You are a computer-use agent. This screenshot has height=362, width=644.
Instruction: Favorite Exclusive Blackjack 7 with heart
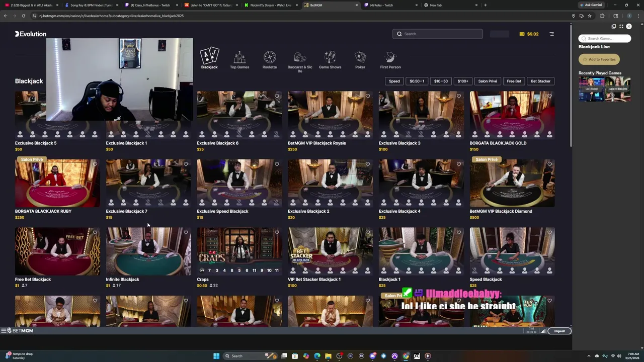pyautogui.click(x=186, y=164)
